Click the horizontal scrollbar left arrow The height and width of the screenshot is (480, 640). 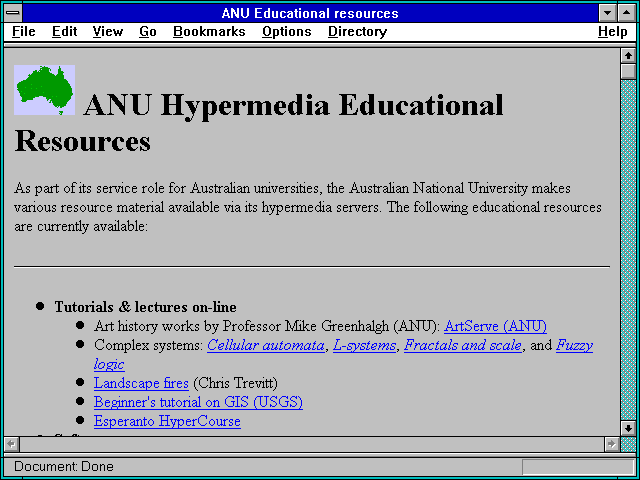11,444
